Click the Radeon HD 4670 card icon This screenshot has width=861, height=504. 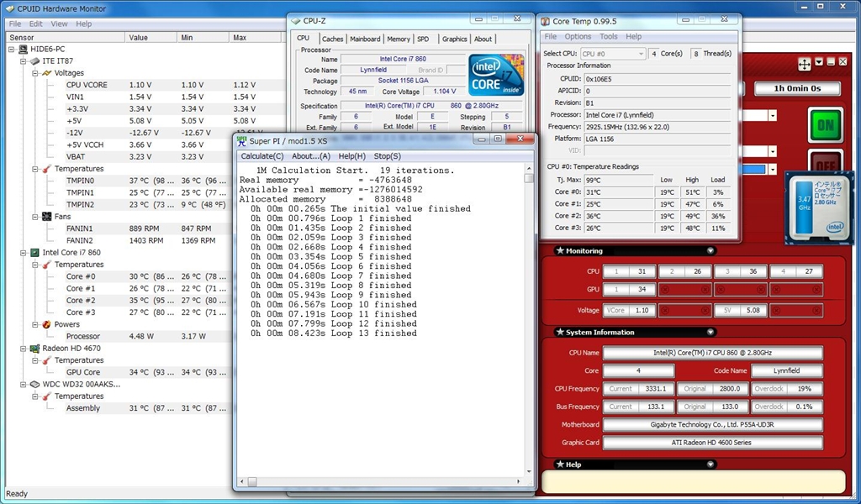(34, 349)
